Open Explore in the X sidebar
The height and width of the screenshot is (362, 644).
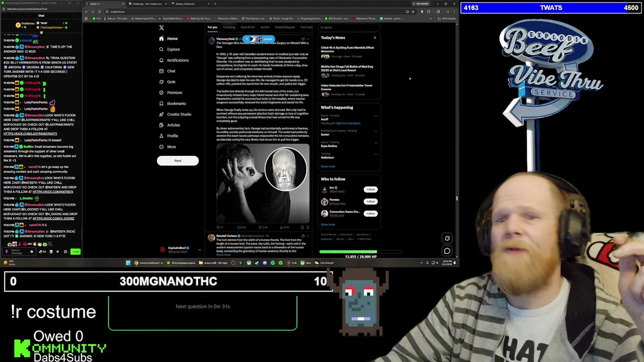coord(170,49)
